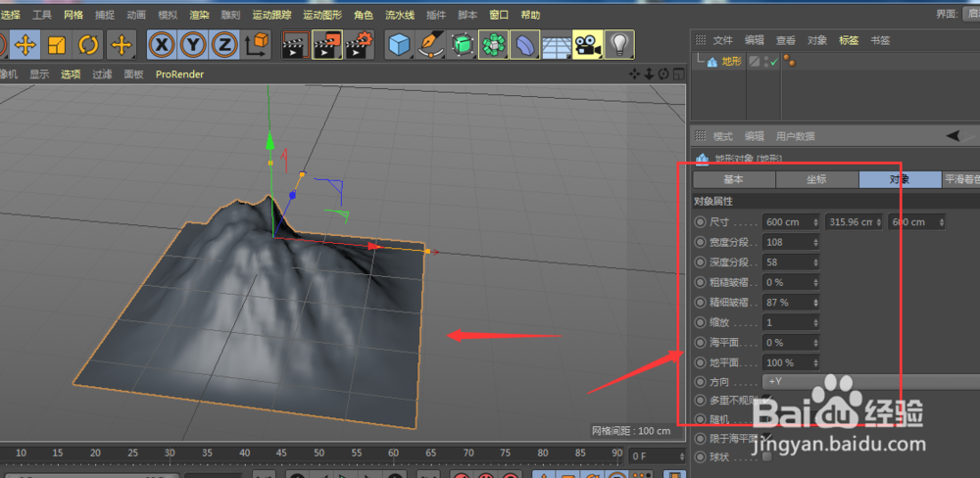Open the 帮助 menu

tap(530, 15)
